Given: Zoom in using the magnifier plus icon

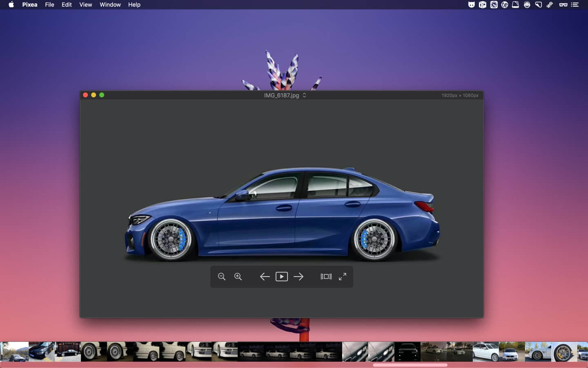Looking at the screenshot, I should coord(238,277).
